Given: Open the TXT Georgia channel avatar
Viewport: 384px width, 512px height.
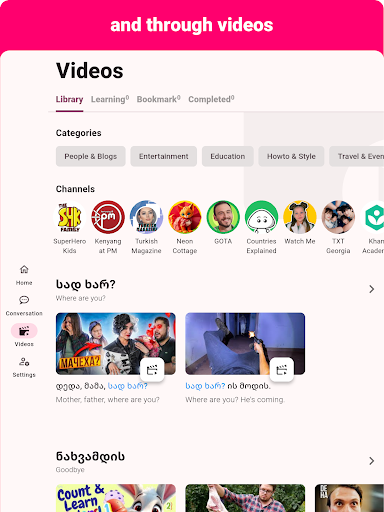Looking at the screenshot, I should pyautogui.click(x=338, y=217).
